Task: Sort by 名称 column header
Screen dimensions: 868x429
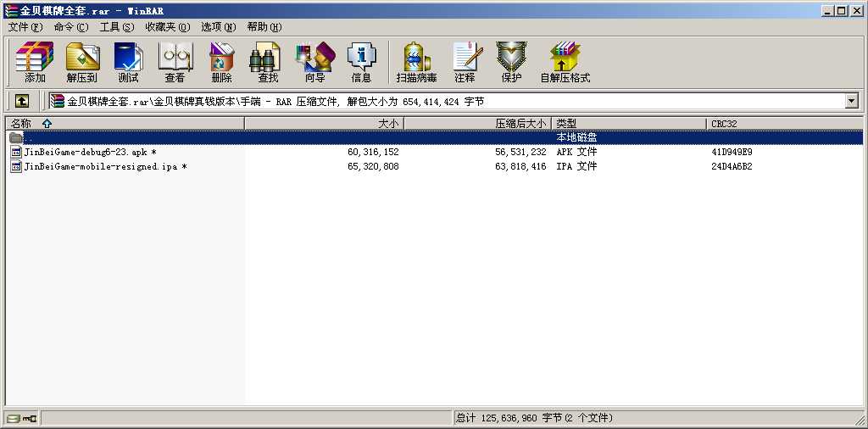Action: click(x=125, y=124)
